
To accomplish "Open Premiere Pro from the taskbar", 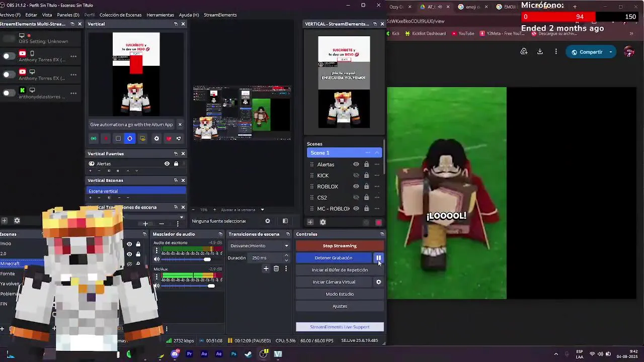I will 189,354.
